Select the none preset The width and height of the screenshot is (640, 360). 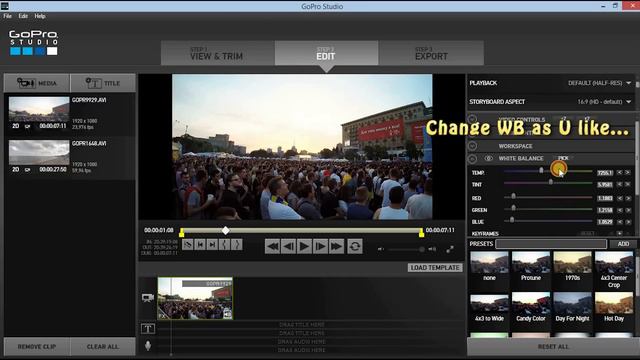point(489,267)
